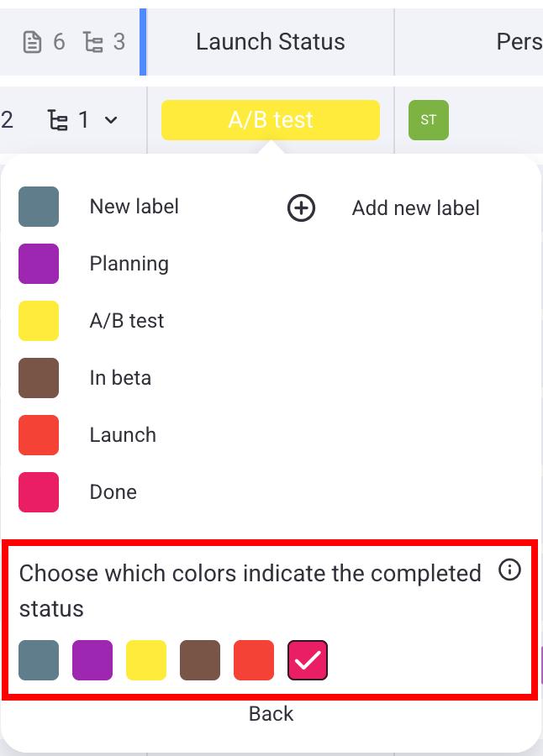
Task: Uncheck the pink completed status color
Action: tap(307, 660)
